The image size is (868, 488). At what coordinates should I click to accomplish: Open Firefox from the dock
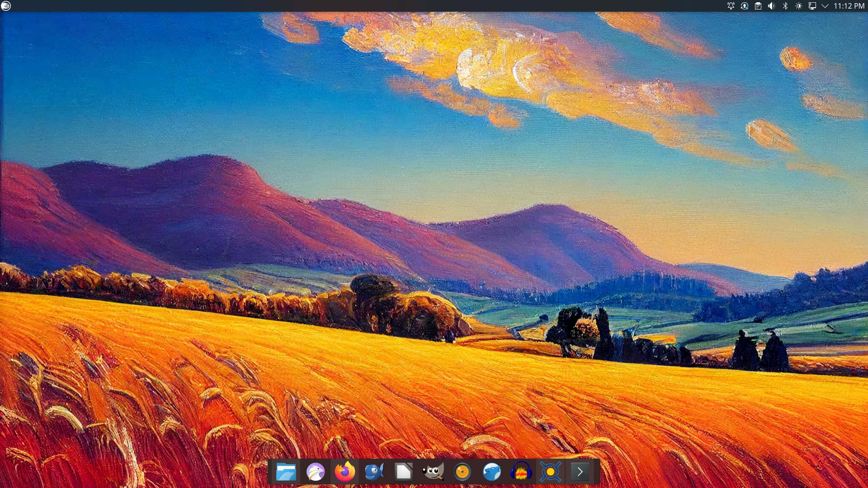345,472
